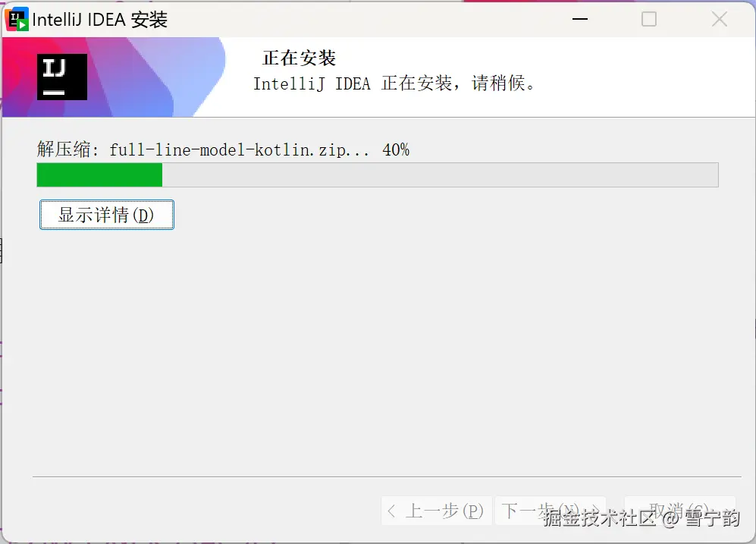Click the purple gradient banner artwork

click(145, 77)
